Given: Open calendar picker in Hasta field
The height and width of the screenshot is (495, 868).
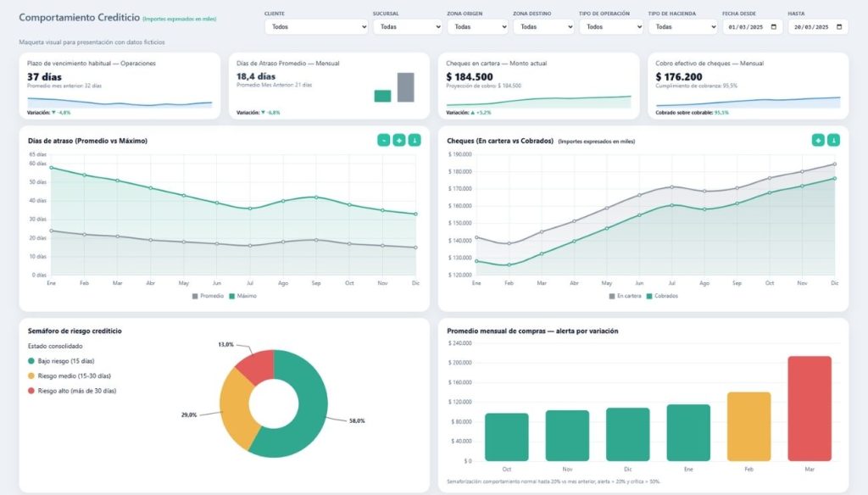Looking at the screenshot, I should (839, 27).
